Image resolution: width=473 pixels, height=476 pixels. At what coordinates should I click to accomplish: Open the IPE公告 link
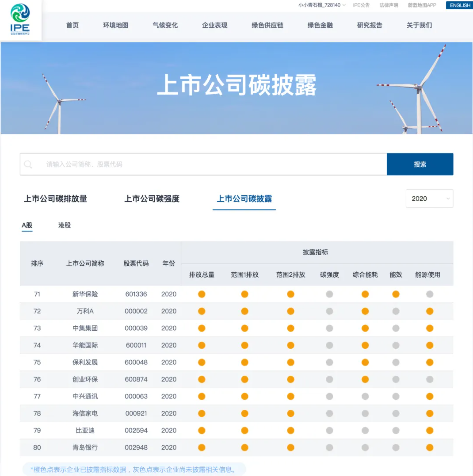(x=361, y=5)
